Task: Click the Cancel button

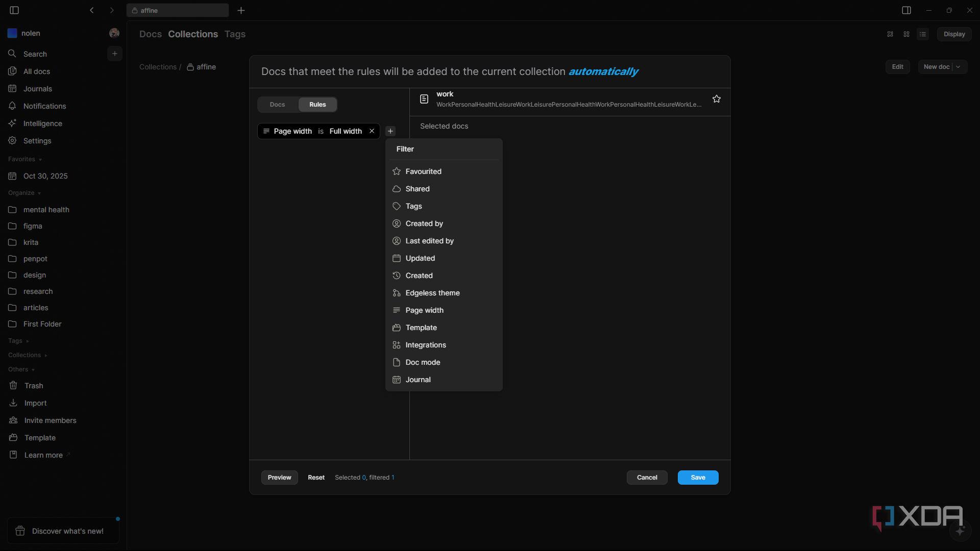Action: 647,478
